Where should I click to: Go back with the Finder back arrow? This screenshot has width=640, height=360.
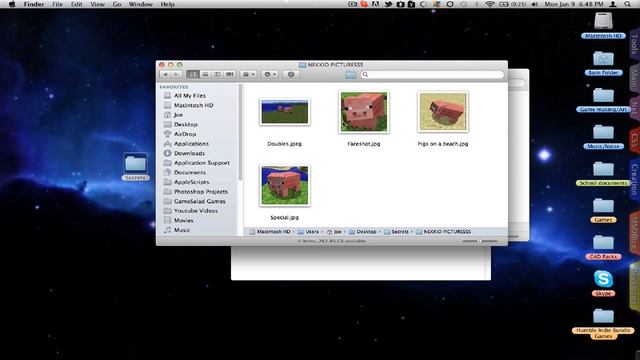[x=165, y=74]
